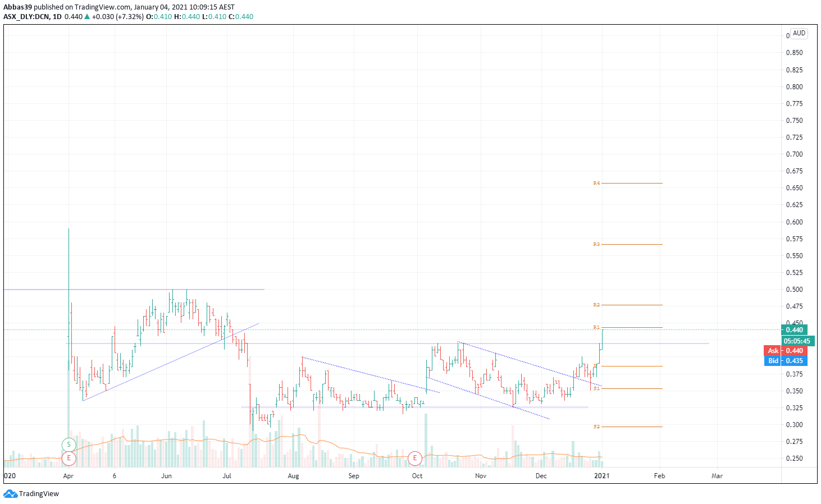821x504 pixels.
Task: Click the TradingView logo at bottom
Action: (x=31, y=494)
